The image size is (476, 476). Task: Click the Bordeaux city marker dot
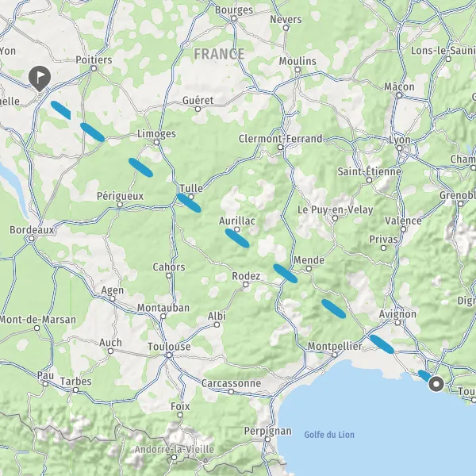click(31, 239)
